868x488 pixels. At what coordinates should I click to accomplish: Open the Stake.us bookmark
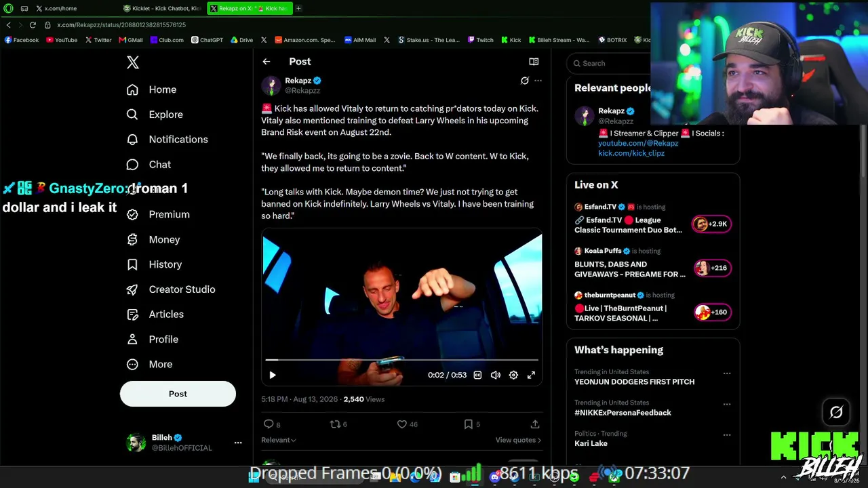pos(429,40)
